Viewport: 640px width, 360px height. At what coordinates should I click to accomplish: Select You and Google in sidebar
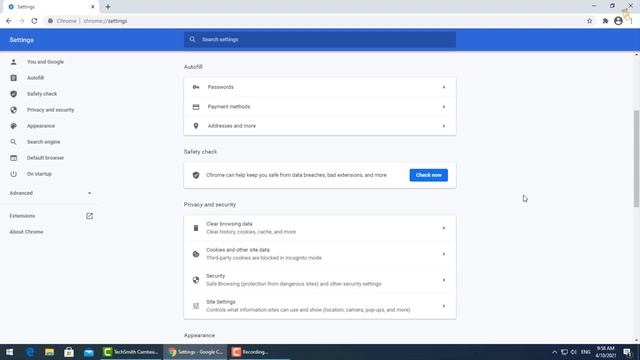pyautogui.click(x=45, y=62)
